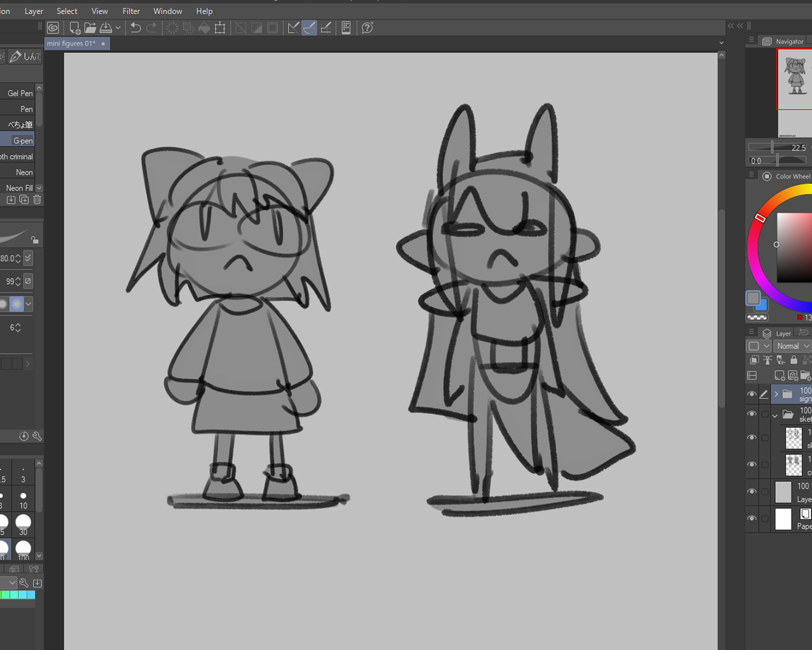Click the Clip Studio launcher icon
The image size is (812, 650).
53,28
